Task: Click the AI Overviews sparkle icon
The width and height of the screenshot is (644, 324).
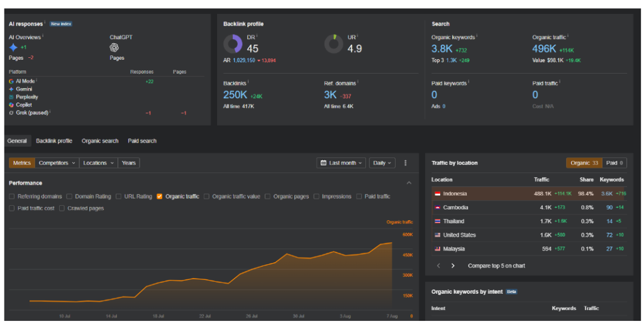Action: (13, 47)
